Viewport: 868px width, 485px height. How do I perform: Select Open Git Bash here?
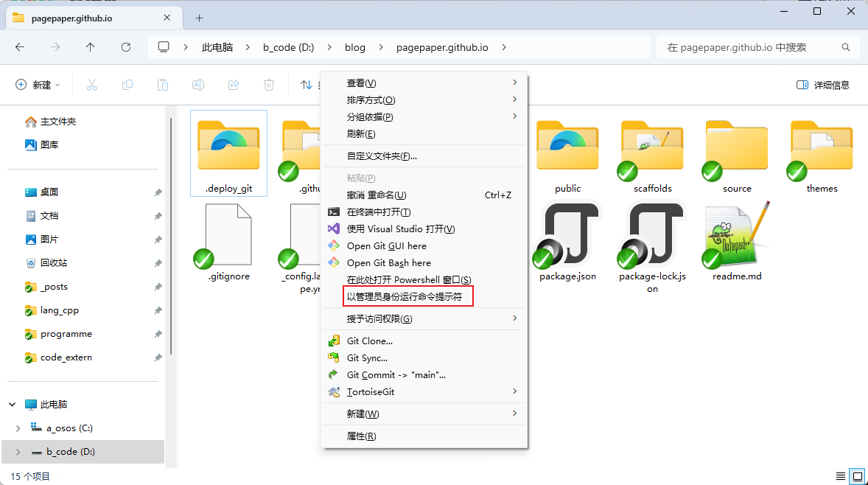pos(388,262)
